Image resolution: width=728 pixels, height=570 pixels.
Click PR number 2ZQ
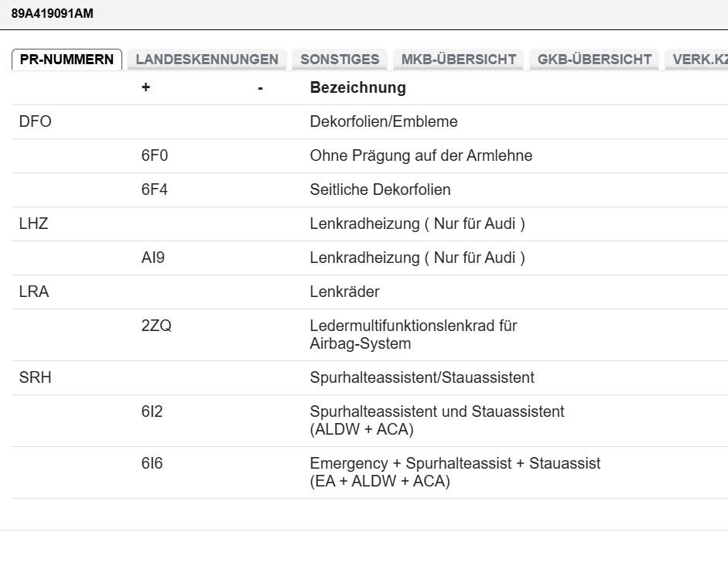(x=156, y=326)
